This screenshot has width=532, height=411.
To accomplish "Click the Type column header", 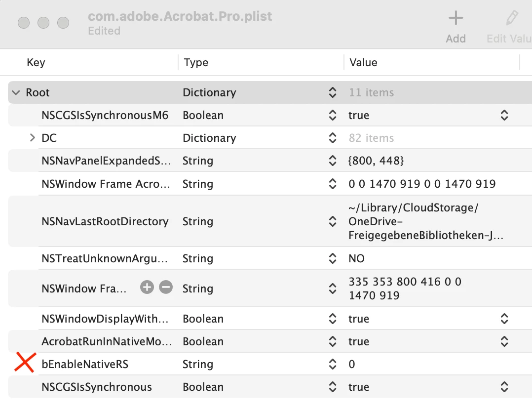I will 196,63.
